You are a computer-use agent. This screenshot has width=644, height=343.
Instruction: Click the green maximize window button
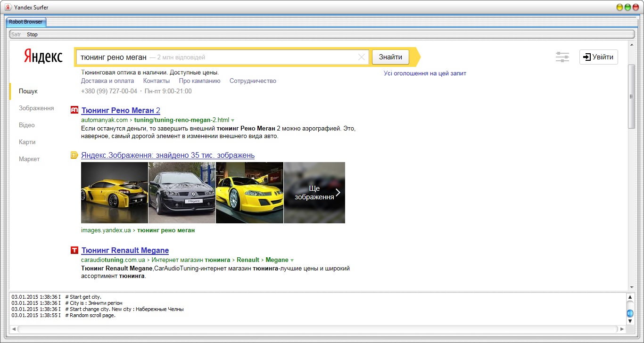(627, 8)
